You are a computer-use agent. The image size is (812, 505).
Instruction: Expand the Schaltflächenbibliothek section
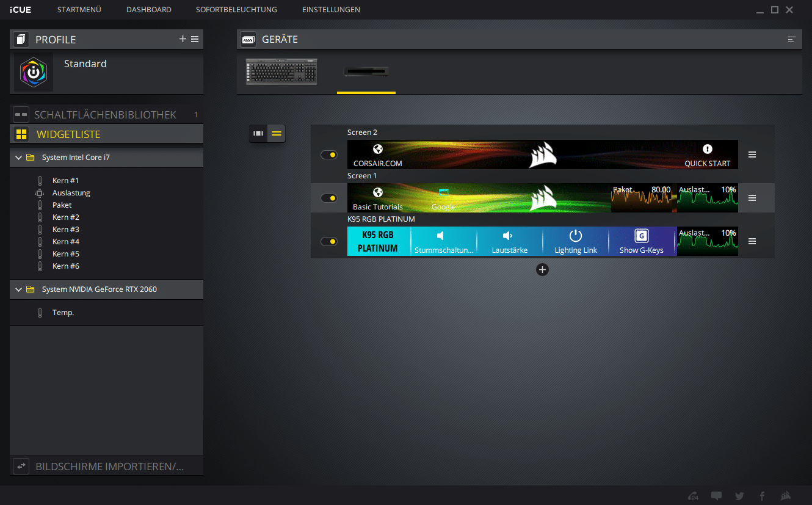tap(105, 115)
